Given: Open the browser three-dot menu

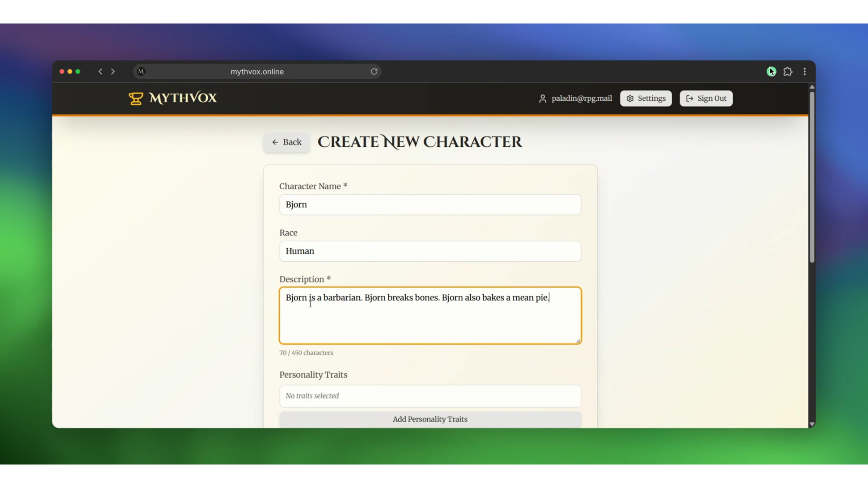Looking at the screenshot, I should 805,71.
